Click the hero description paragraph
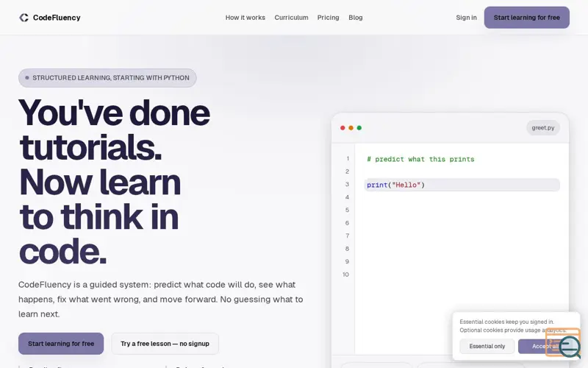This screenshot has height=368, width=588. [161, 300]
